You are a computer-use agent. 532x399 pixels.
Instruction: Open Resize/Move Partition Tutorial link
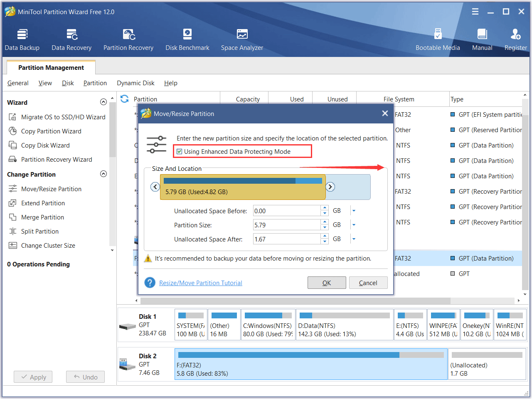coord(201,283)
